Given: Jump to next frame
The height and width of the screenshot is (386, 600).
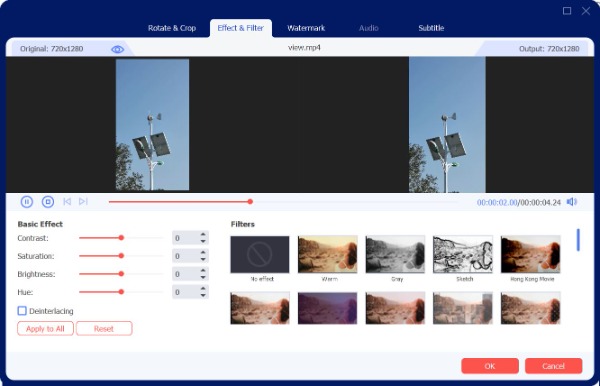Looking at the screenshot, I should [83, 201].
